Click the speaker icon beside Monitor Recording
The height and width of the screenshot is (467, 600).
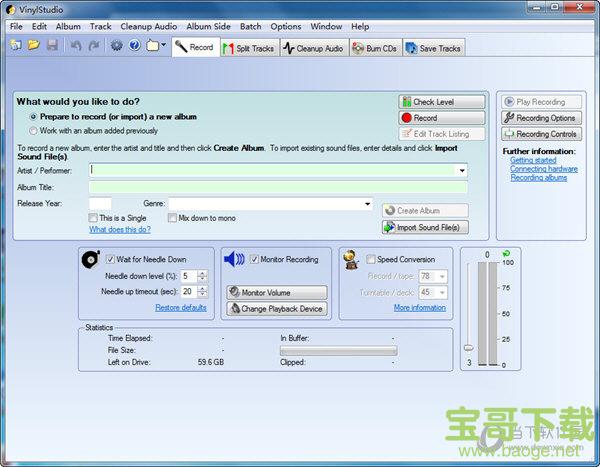pos(234,260)
